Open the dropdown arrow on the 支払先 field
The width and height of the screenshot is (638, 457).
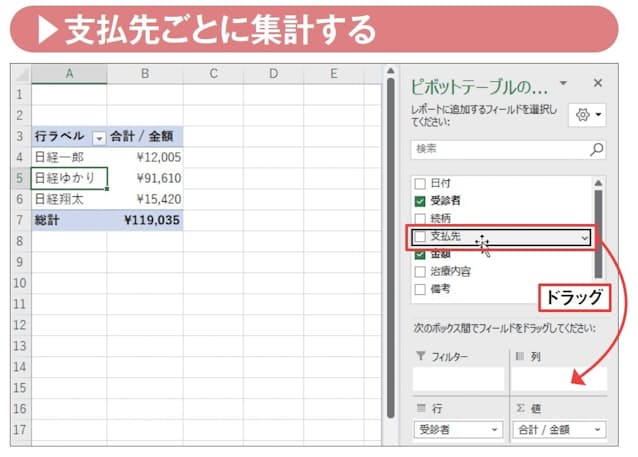click(584, 237)
